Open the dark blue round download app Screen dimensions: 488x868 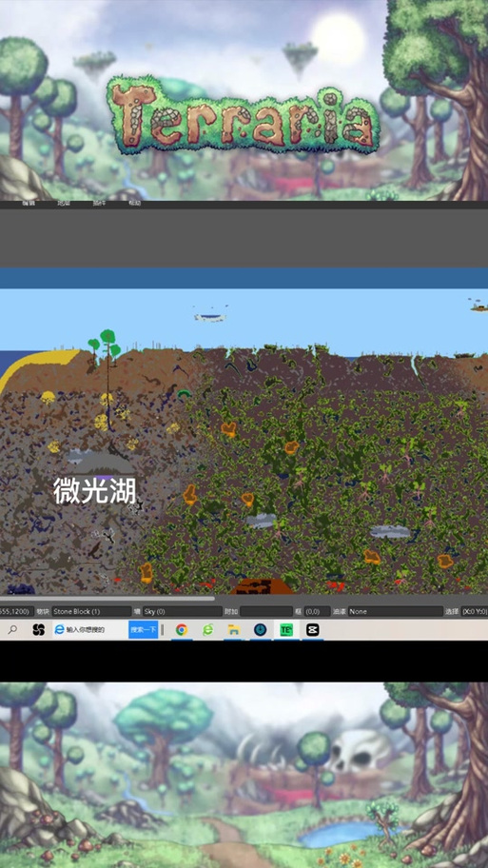[260, 629]
